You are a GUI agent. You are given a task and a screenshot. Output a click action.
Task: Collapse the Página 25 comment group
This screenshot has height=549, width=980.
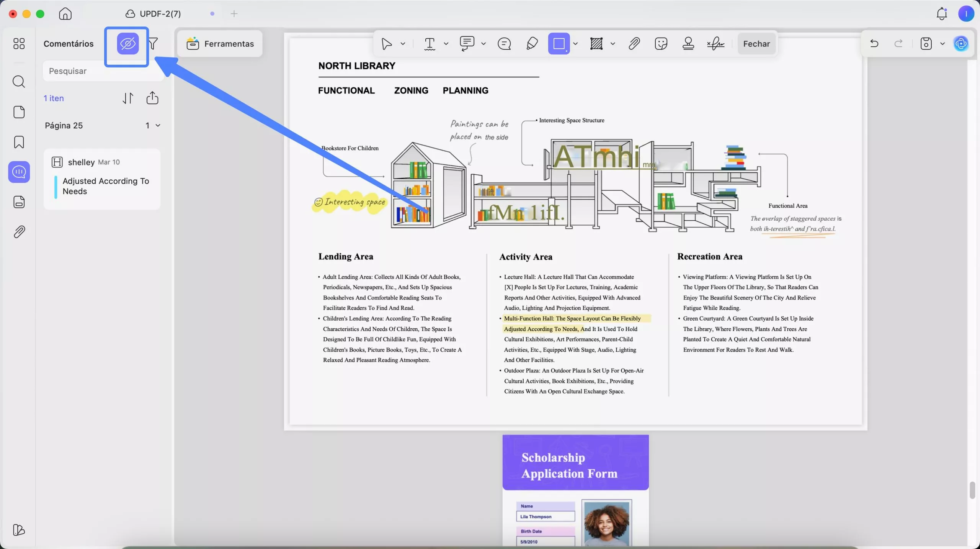(x=158, y=125)
